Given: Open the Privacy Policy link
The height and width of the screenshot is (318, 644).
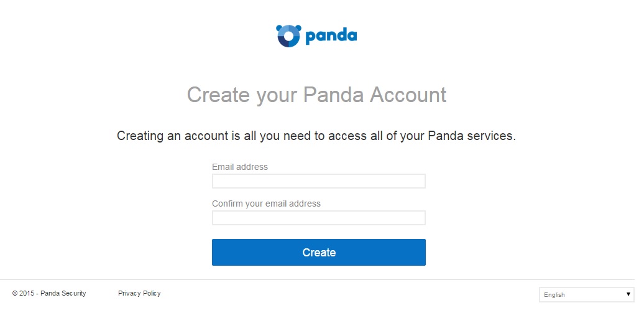Looking at the screenshot, I should pos(139,293).
